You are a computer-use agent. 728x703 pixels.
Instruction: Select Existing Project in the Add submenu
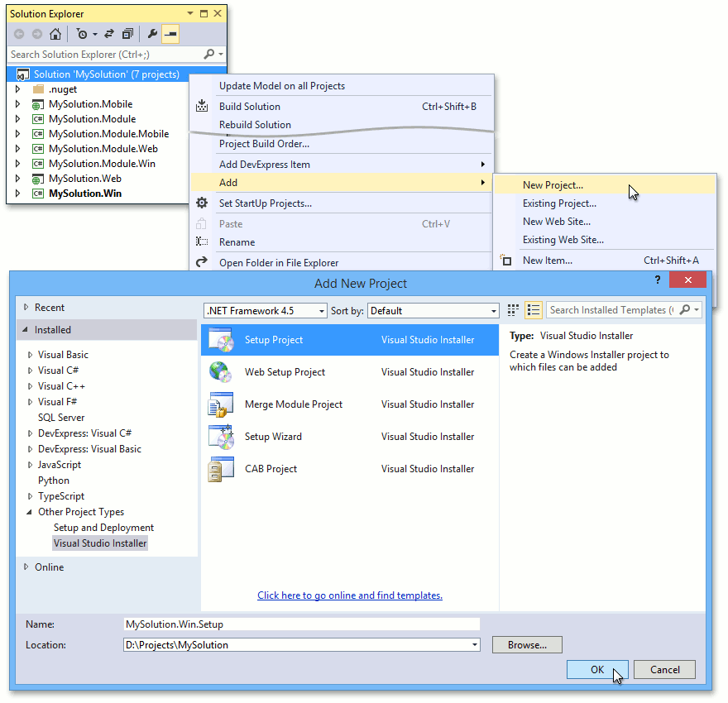tap(604, 203)
